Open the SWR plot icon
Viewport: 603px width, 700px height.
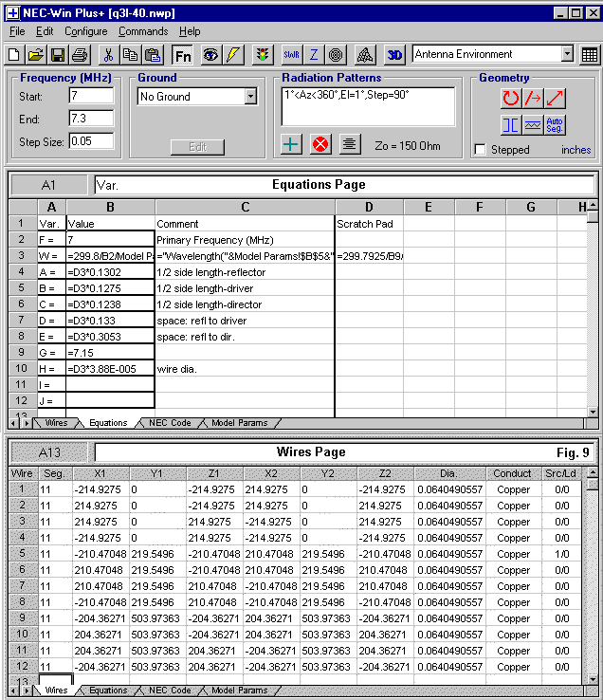291,55
